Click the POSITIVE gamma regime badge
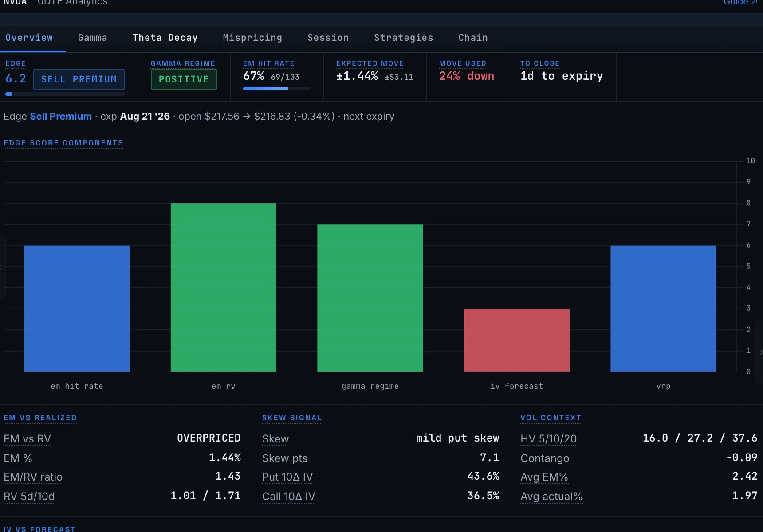 [184, 79]
